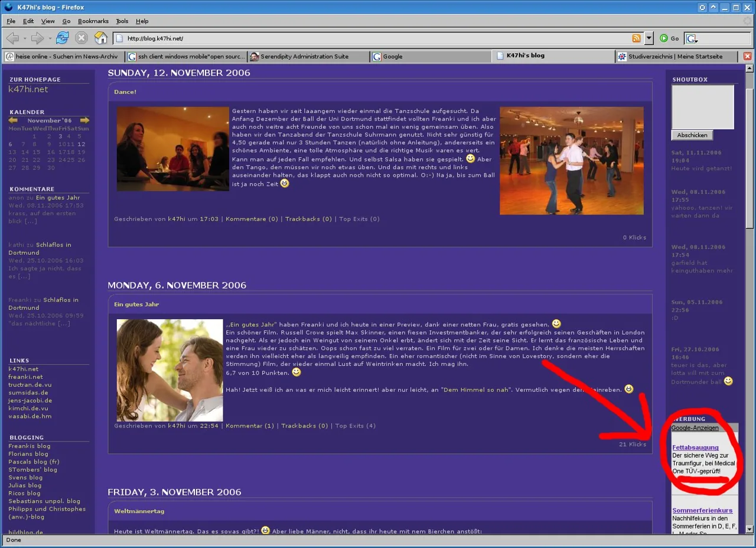Open the Ein gutes Jahr post title

(x=136, y=304)
